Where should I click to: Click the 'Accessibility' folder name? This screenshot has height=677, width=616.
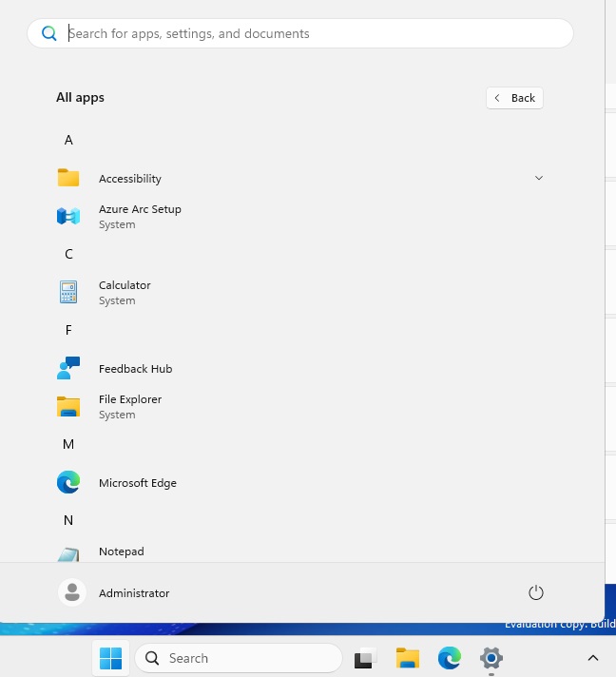[129, 179]
